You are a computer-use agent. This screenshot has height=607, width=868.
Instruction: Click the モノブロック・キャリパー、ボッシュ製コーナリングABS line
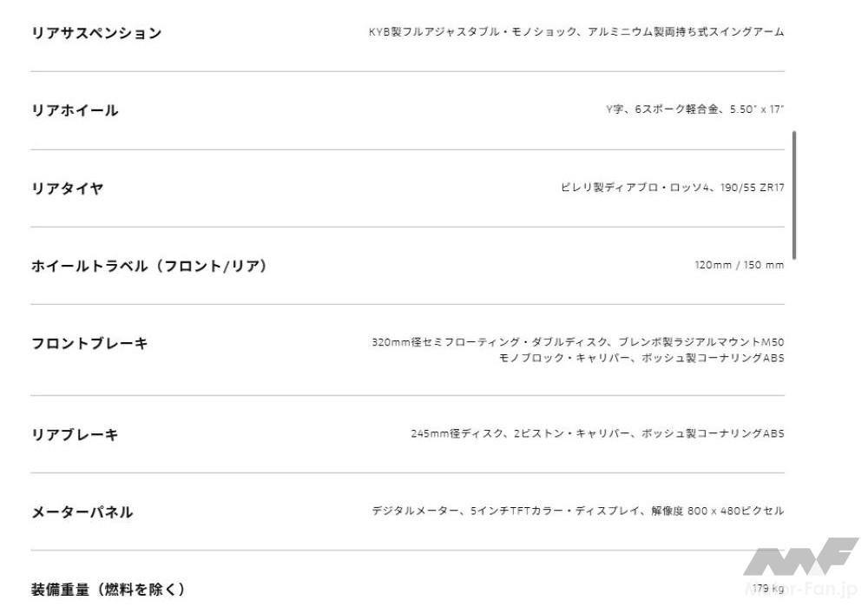[641, 359]
